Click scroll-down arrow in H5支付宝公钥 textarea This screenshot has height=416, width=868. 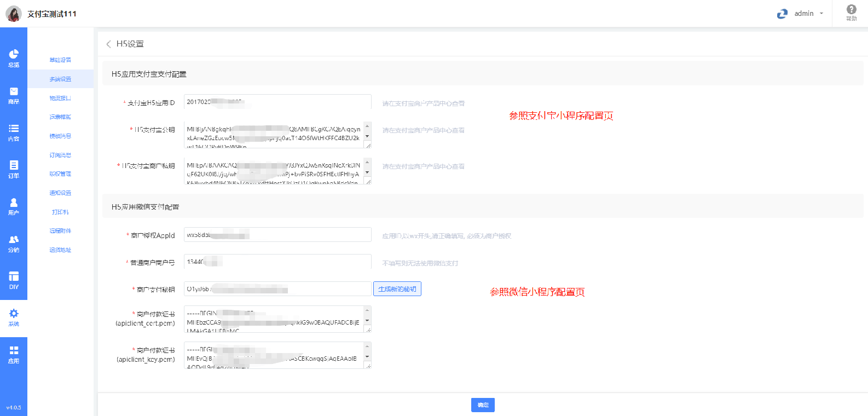[367, 136]
